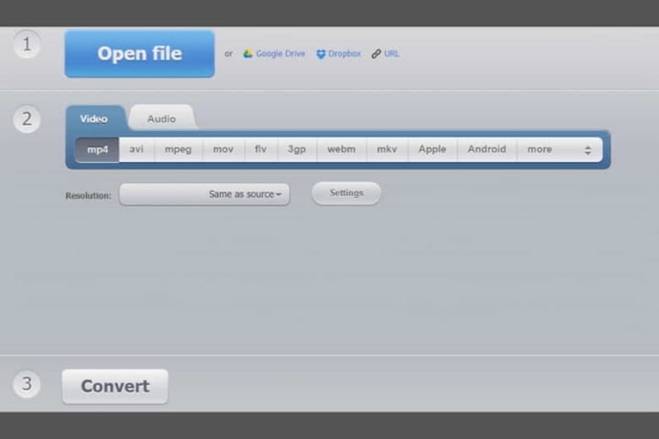
Task: Choose the avi format option
Action: (137, 149)
